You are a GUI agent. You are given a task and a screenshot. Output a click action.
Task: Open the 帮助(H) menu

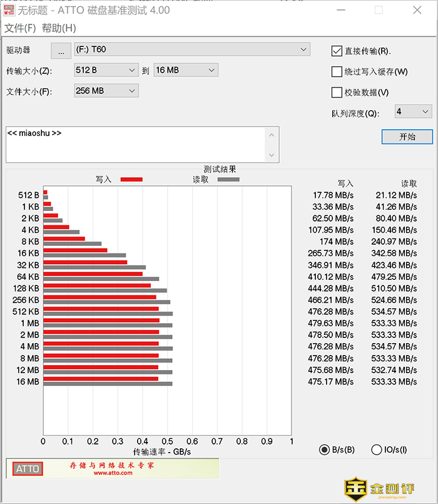coord(59,28)
